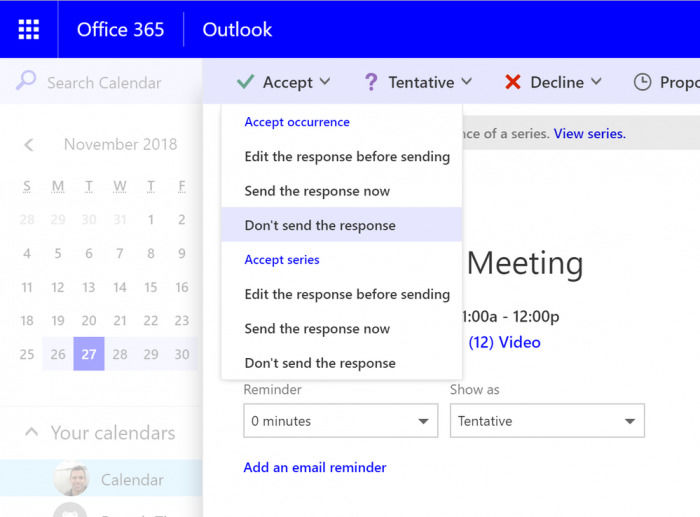
Task: Click the search magnifier icon
Action: click(x=26, y=81)
